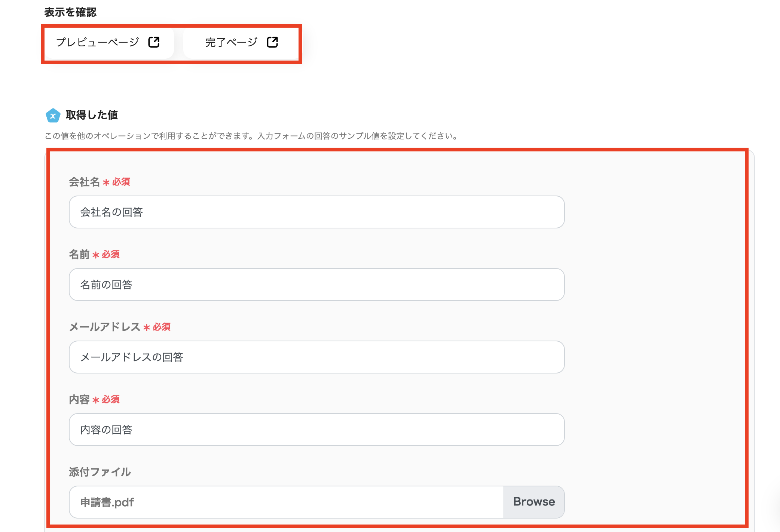Click the 表示を確認 heading text
This screenshot has height=532, width=780.
point(70,12)
